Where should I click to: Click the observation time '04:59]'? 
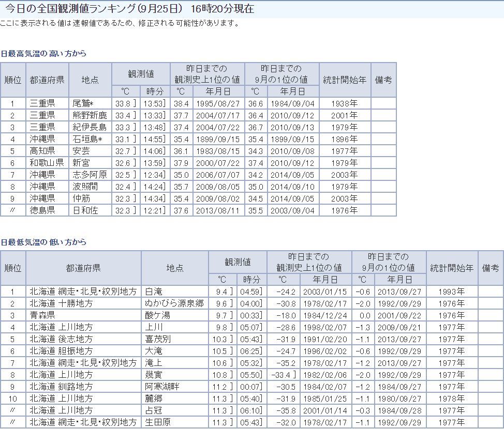[x=252, y=292]
